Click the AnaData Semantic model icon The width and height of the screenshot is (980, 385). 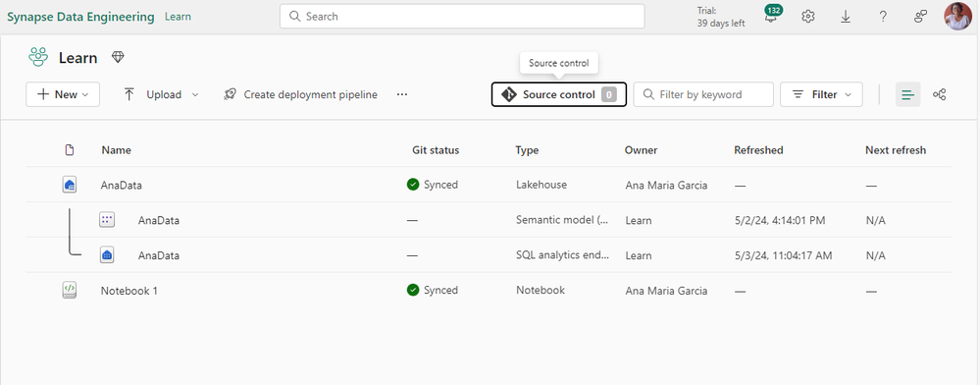tap(107, 220)
